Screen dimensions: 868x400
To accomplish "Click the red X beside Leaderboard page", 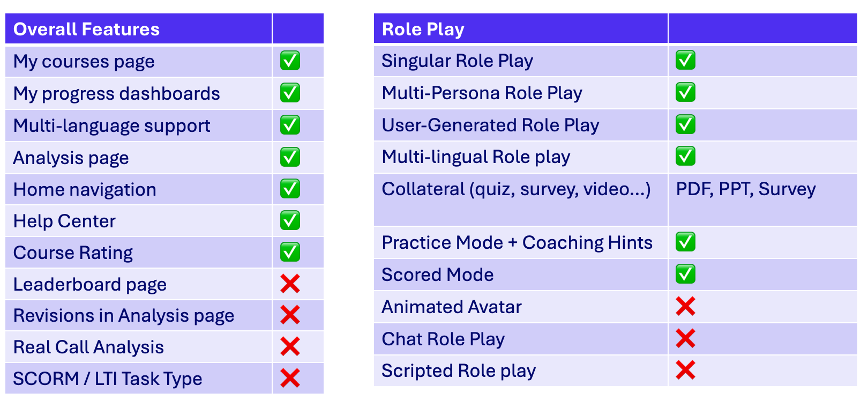I will point(290,284).
